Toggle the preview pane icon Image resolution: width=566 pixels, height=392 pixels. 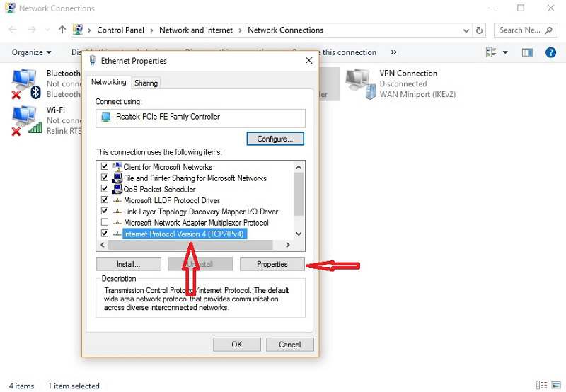click(x=527, y=52)
